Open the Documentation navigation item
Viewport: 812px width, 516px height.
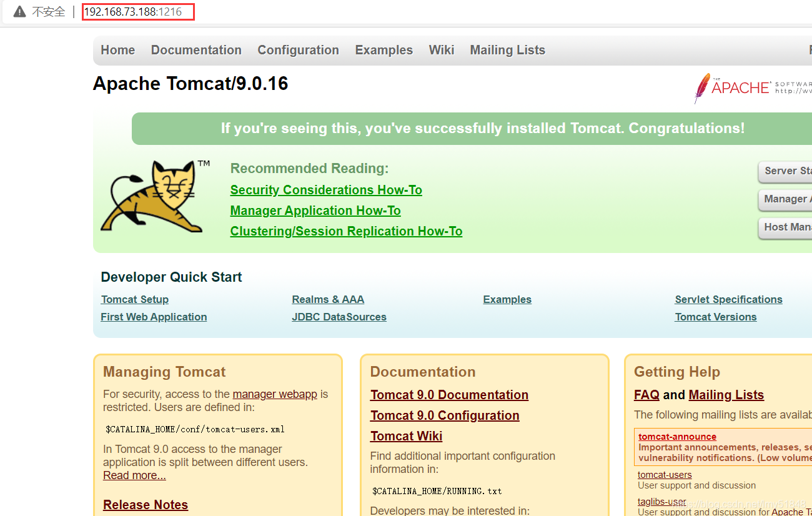pyautogui.click(x=196, y=50)
